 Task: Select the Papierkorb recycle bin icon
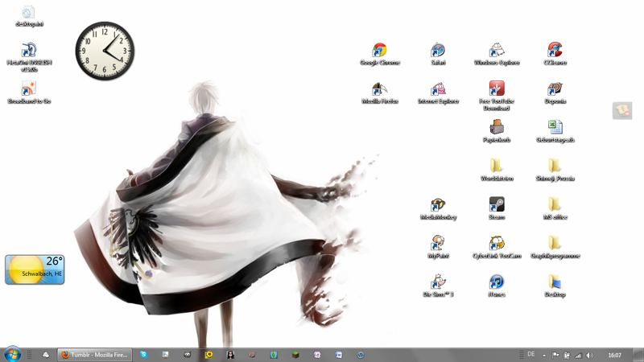[497, 129]
